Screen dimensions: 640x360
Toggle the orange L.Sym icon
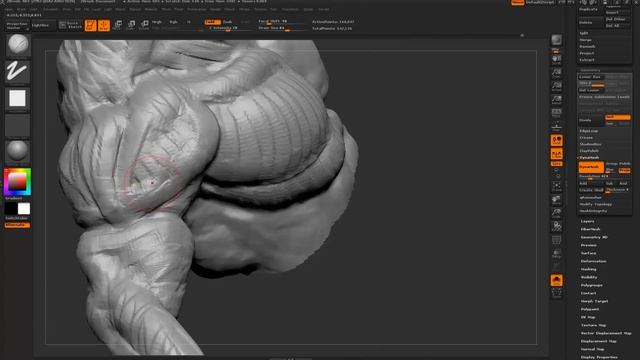pos(557,154)
